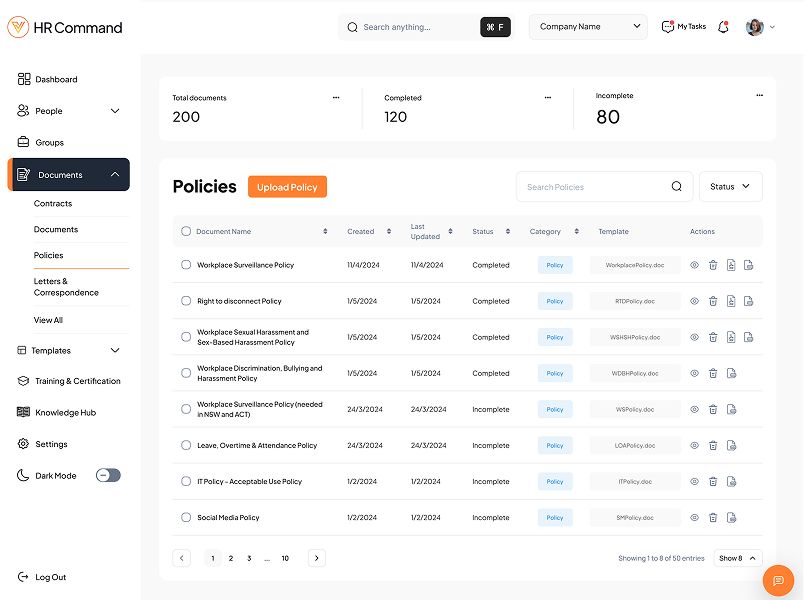Check the select-all box beside Document Name
The height and width of the screenshot is (600, 804).
(186, 232)
